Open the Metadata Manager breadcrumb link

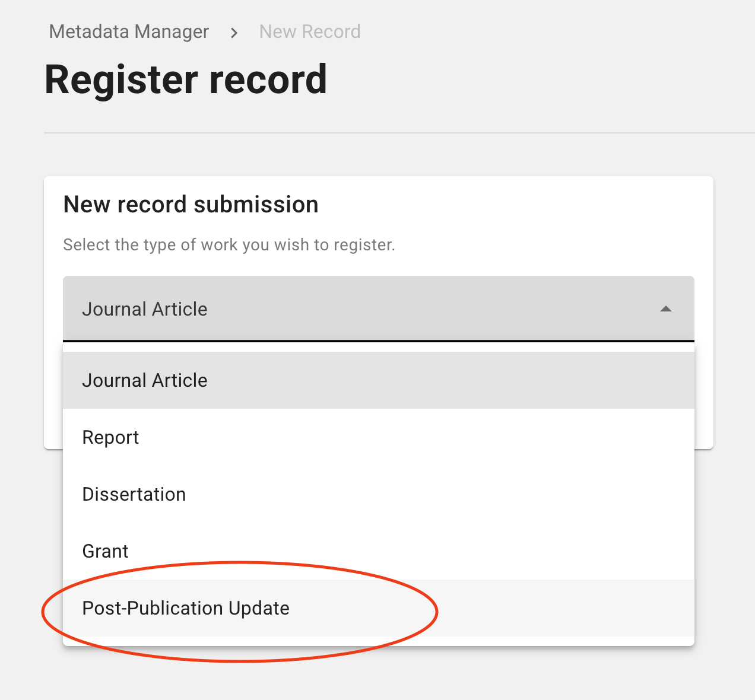(129, 31)
